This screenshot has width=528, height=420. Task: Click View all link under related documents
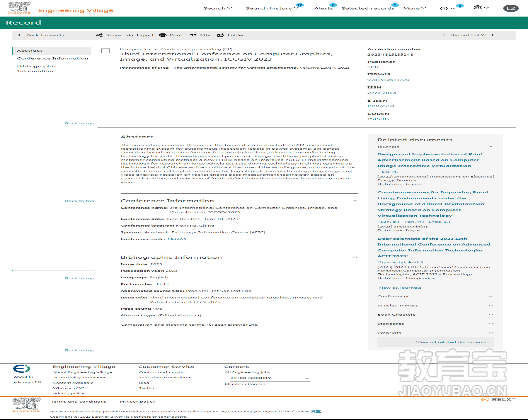point(400,288)
